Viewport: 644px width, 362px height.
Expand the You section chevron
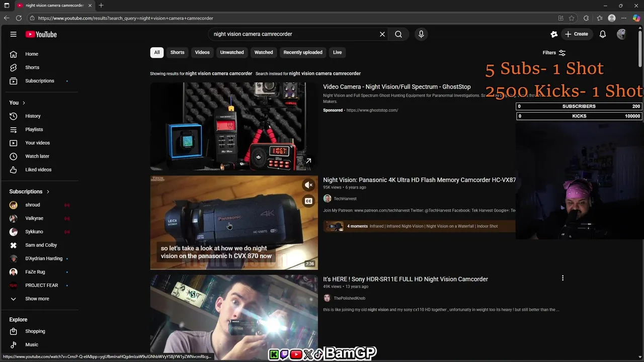pyautogui.click(x=23, y=103)
